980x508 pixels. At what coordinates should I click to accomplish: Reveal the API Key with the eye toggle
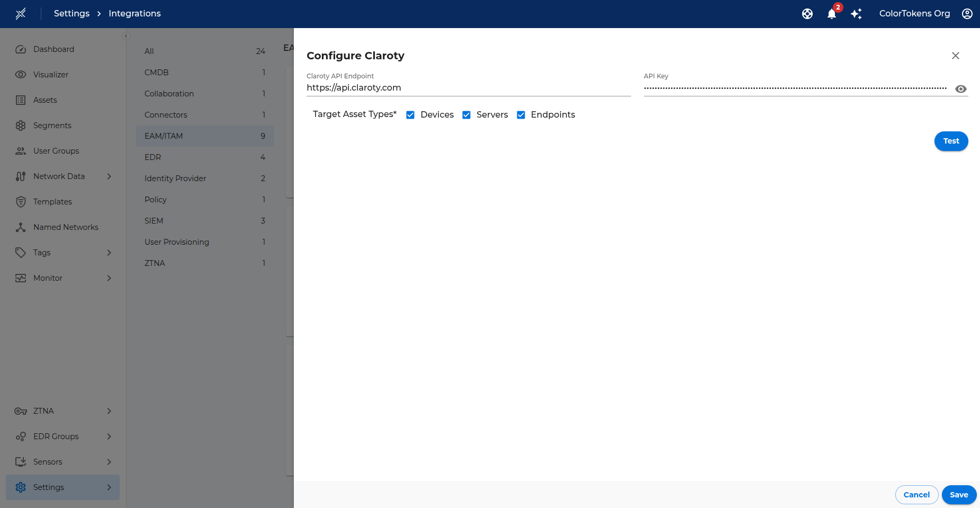[961, 89]
